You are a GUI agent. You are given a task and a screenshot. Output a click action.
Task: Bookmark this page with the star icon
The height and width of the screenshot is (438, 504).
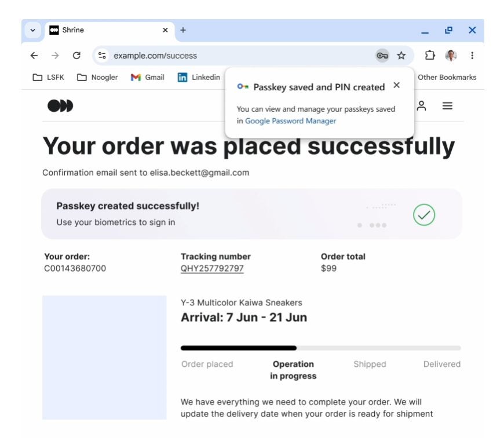point(401,56)
